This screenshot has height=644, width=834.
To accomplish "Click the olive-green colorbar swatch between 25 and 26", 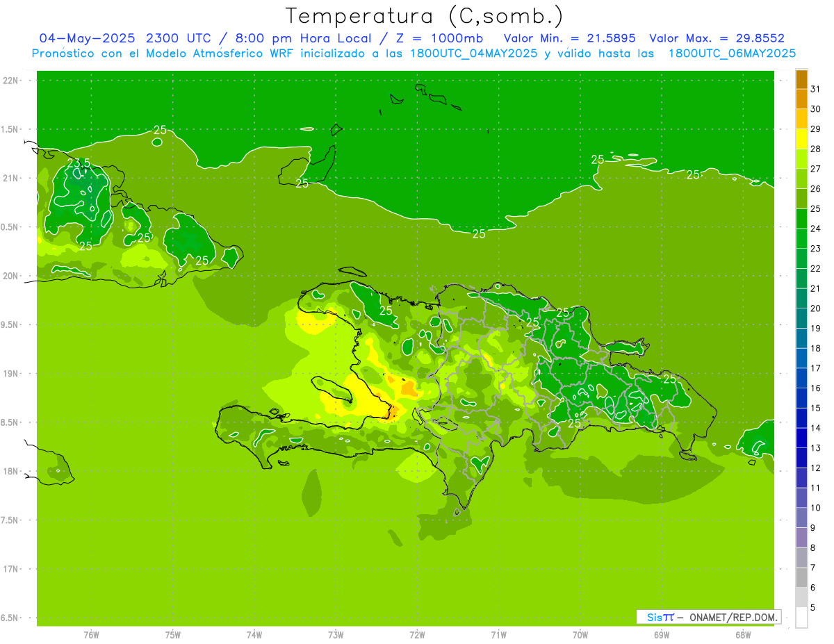I will pos(801,199).
